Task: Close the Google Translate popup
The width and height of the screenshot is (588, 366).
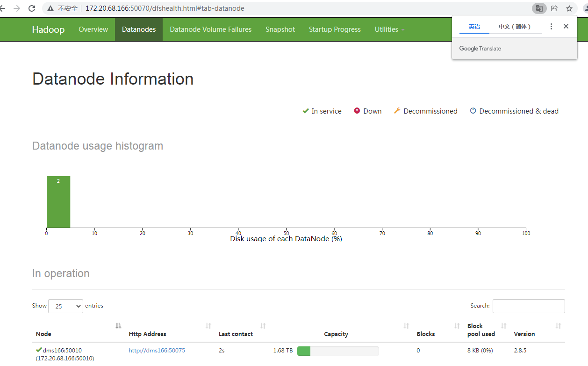Action: [x=566, y=26]
